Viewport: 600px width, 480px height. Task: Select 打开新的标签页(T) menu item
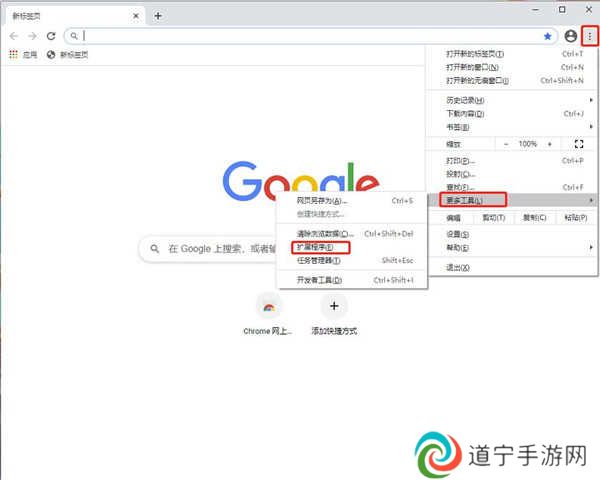pos(513,54)
